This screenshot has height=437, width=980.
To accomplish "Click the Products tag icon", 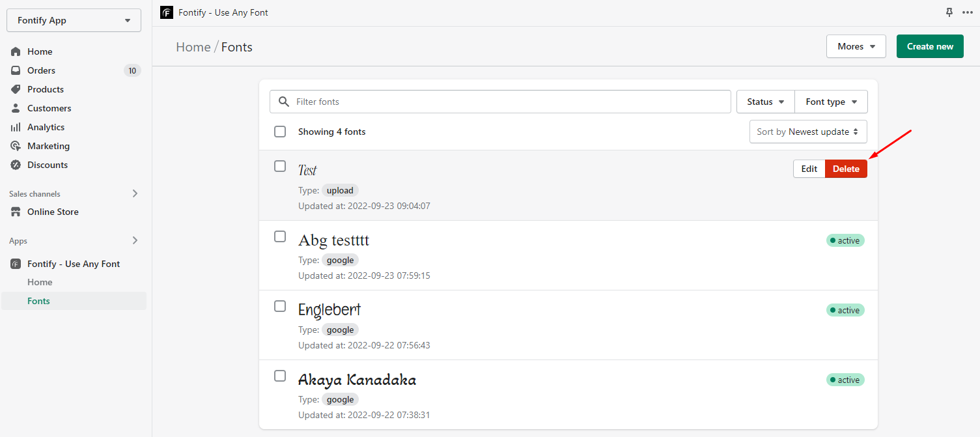I will tap(16, 89).
